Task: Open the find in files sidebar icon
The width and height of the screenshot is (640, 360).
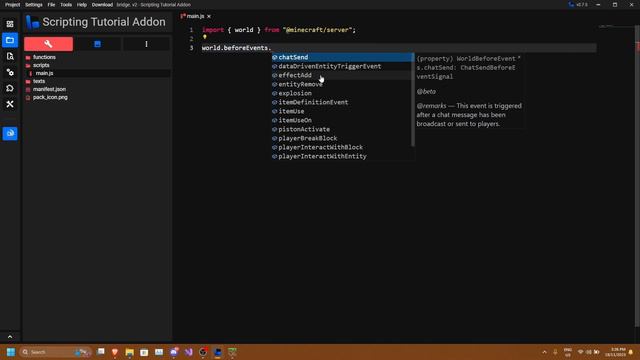Action: click(x=10, y=56)
